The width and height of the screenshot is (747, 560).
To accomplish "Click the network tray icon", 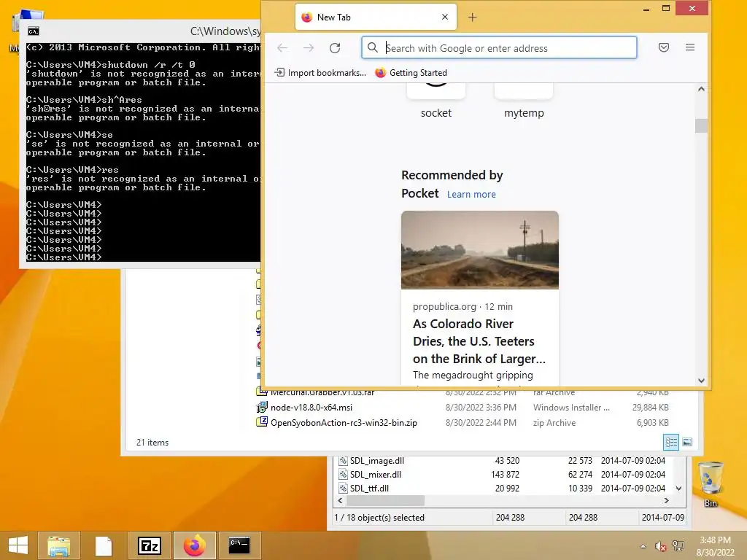I will (x=678, y=546).
